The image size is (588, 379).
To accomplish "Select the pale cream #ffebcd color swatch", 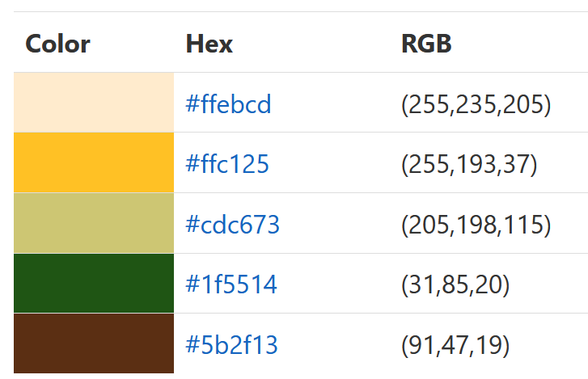I will pos(94,103).
